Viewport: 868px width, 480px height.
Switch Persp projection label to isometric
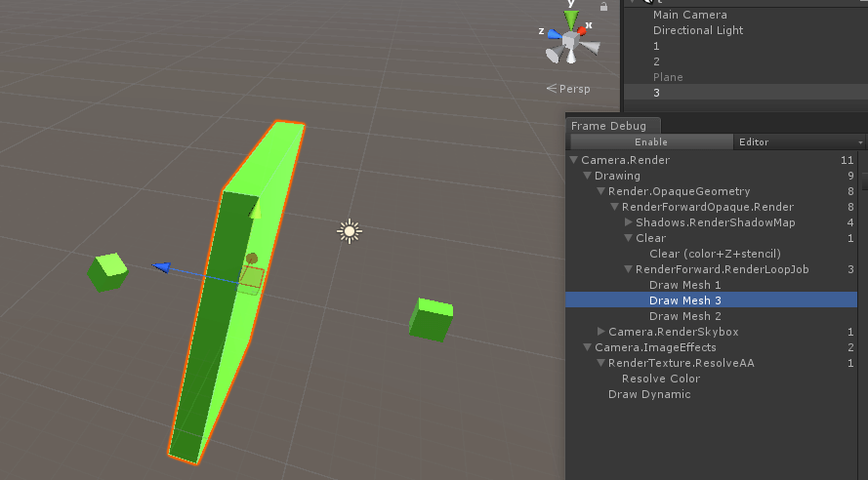(x=568, y=89)
